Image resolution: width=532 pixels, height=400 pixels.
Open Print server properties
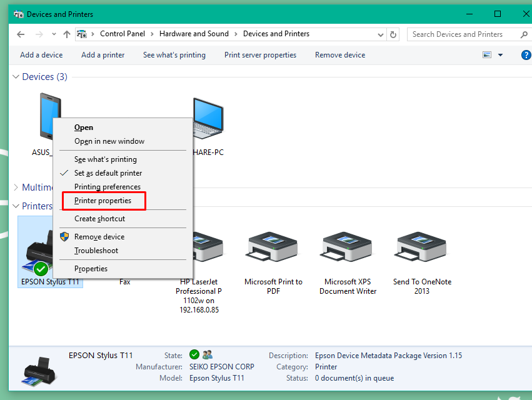[260, 55]
